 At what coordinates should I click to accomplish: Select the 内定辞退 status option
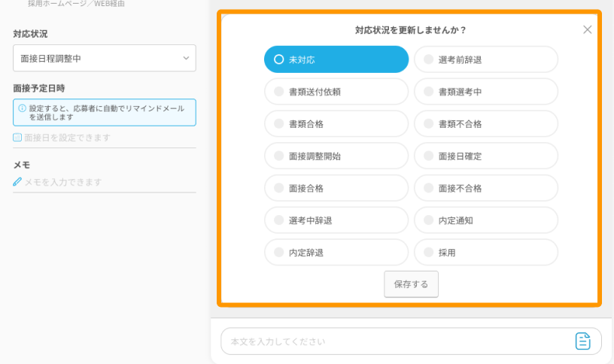pyautogui.click(x=336, y=252)
